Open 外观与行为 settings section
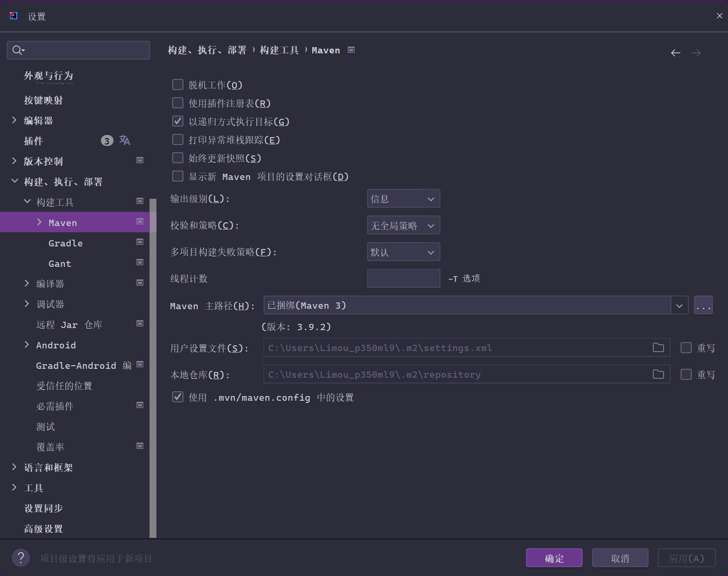The width and height of the screenshot is (728, 576). pos(49,76)
